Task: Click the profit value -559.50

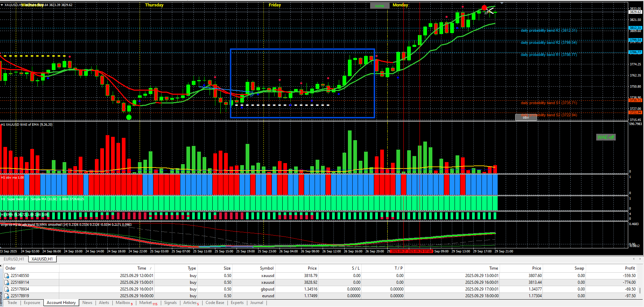Action: tap(629, 276)
